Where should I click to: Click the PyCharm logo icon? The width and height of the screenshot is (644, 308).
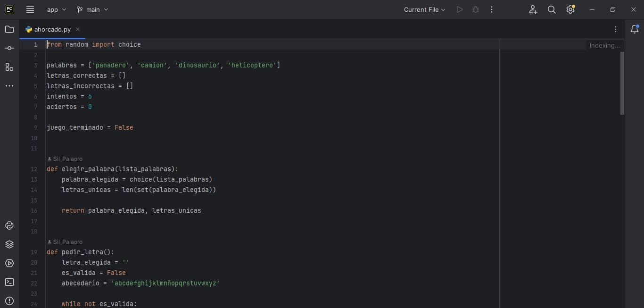pyautogui.click(x=9, y=9)
